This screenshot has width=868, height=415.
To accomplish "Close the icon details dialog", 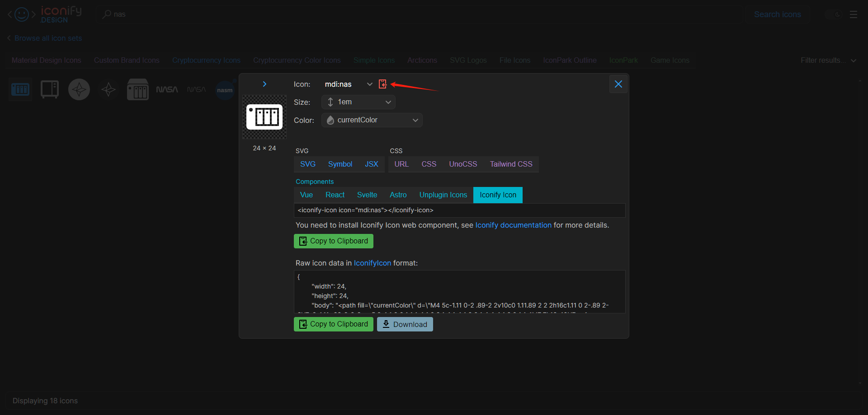I will [x=618, y=84].
